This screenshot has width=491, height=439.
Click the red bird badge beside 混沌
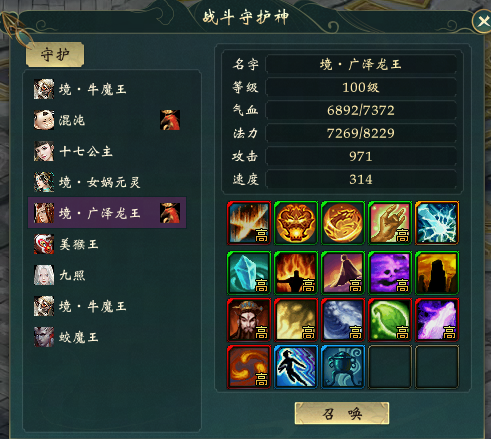[x=170, y=120]
